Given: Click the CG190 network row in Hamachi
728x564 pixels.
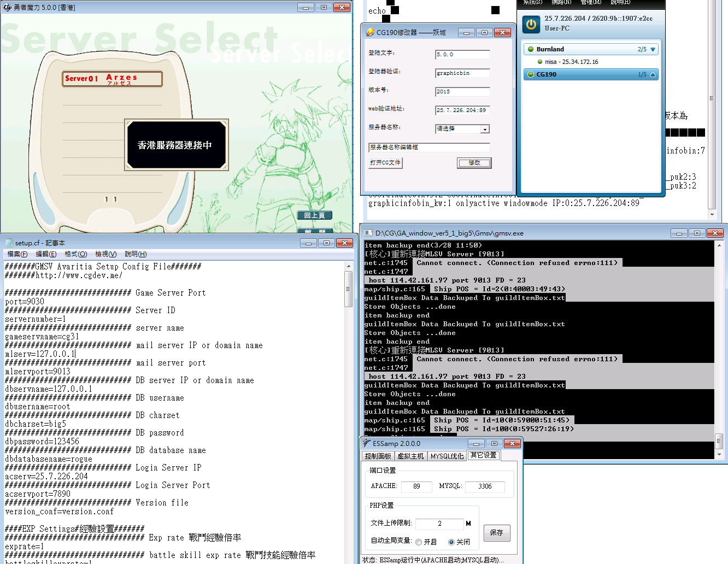Looking at the screenshot, I should (x=591, y=74).
